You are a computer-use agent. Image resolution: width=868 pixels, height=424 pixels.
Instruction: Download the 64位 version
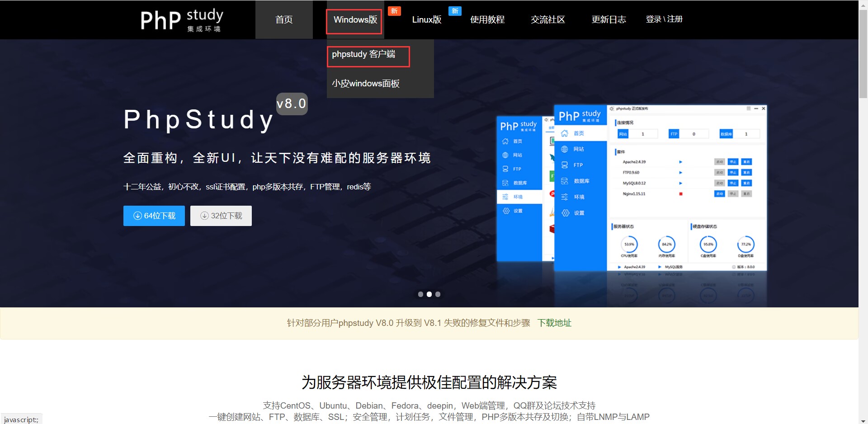coord(154,216)
